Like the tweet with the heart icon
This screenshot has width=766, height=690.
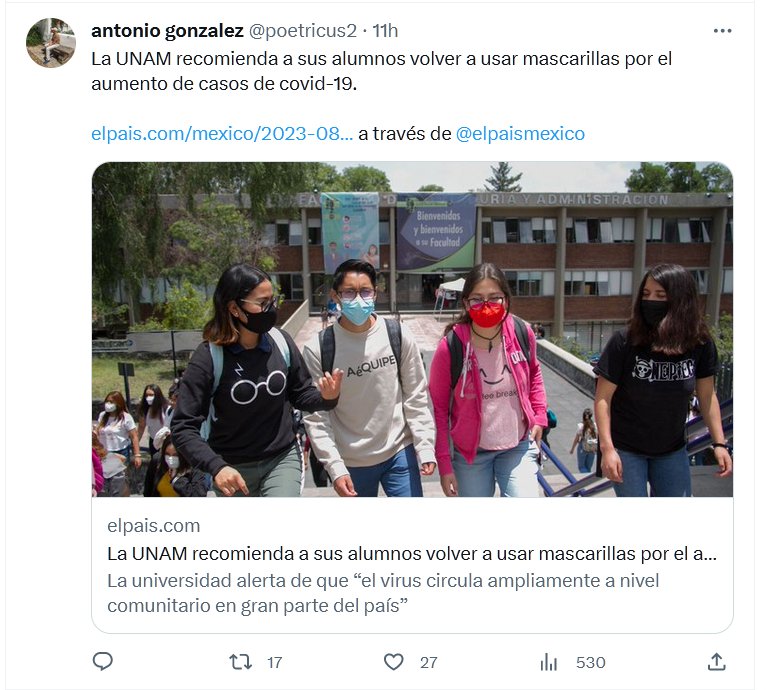[x=393, y=662]
